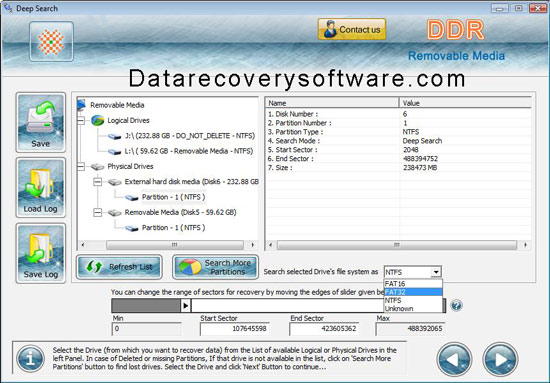Collapse the External hard disk media node

[x=98, y=182]
